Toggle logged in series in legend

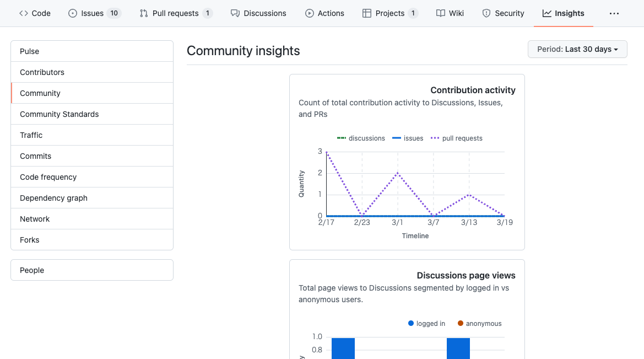pyautogui.click(x=426, y=324)
